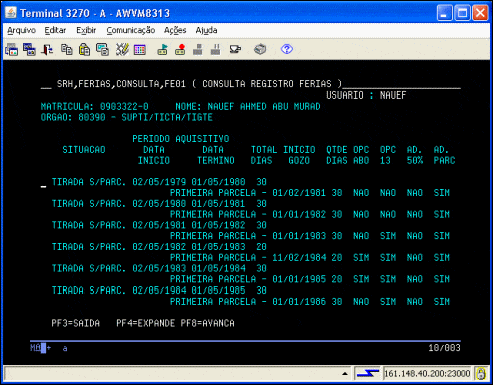Click the padlock icon in status bar
The image size is (493, 385).
481,373
